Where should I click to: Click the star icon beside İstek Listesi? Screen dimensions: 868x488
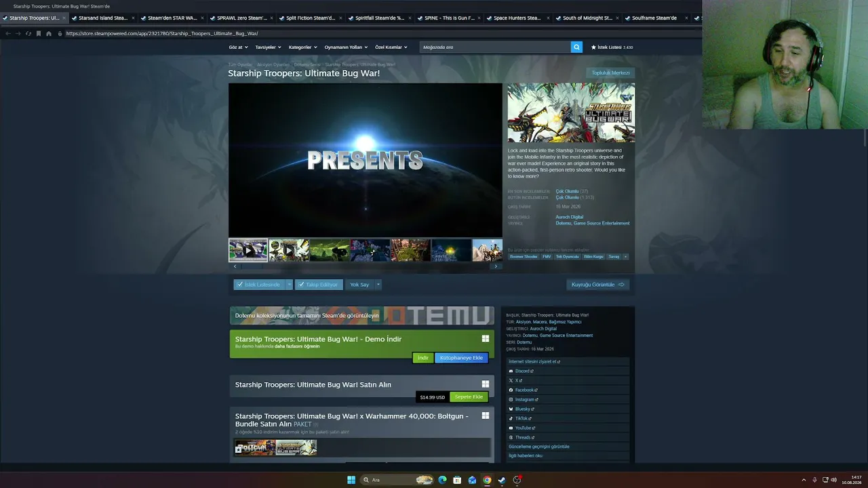pos(593,47)
